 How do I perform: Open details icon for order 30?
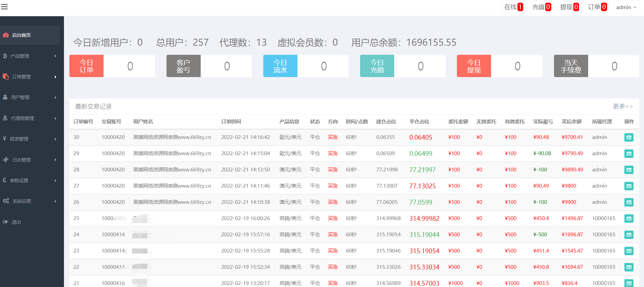629,137
